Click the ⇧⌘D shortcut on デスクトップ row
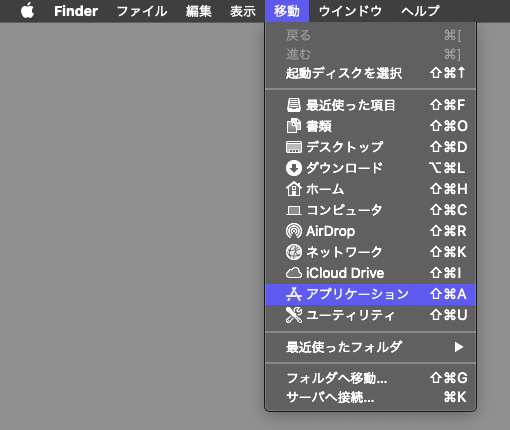Image resolution: width=510 pixels, height=430 pixels. click(x=449, y=147)
